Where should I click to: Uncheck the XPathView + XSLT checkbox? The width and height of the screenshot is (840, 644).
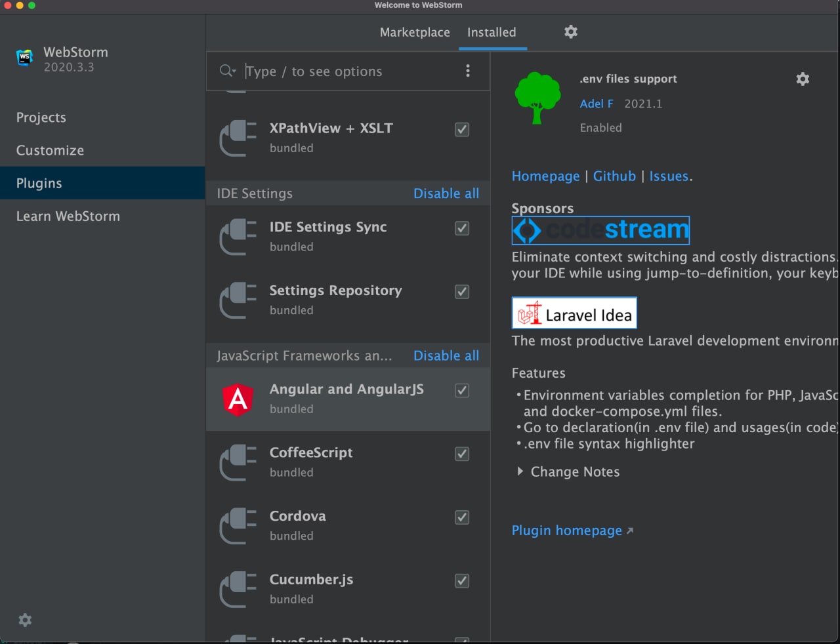462,129
